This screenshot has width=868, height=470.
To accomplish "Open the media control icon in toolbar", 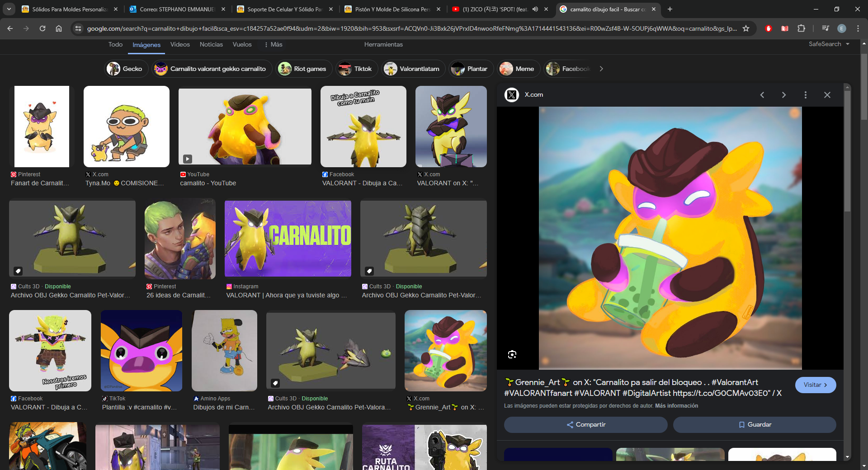I will coord(826,28).
